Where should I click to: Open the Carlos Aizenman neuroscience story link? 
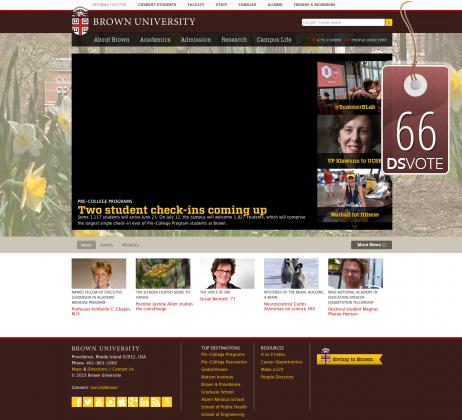289,306
